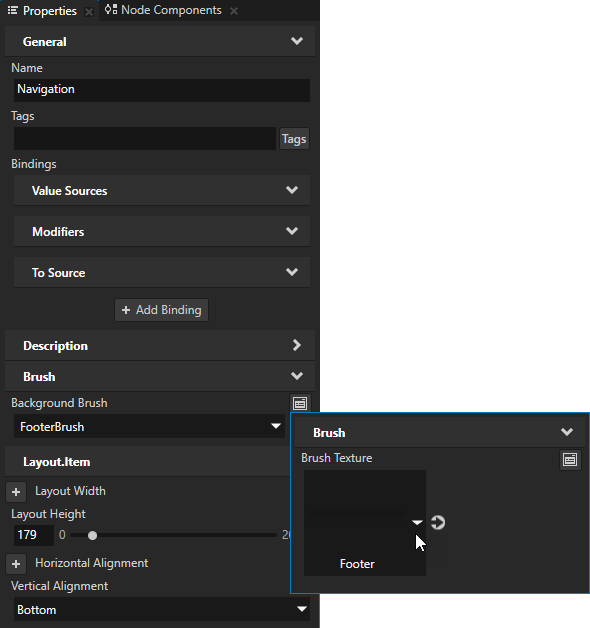Click the empty Tags input field
Image resolution: width=590 pixels, height=628 pixels.
[145, 139]
